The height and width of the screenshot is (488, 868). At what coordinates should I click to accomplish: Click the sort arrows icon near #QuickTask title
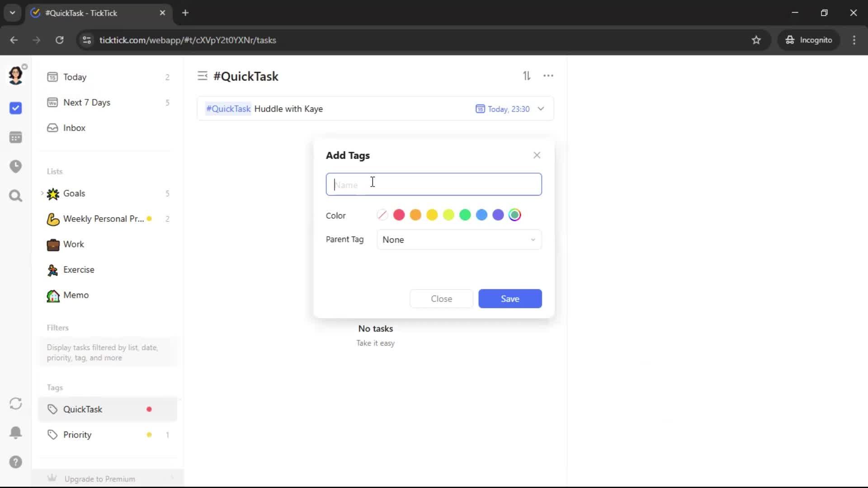click(527, 76)
